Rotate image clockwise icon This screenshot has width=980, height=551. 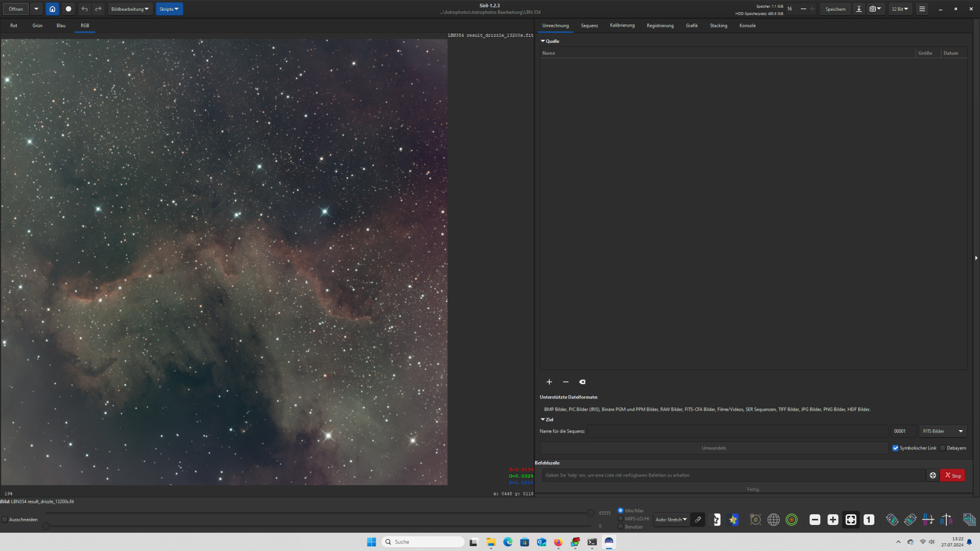910,519
